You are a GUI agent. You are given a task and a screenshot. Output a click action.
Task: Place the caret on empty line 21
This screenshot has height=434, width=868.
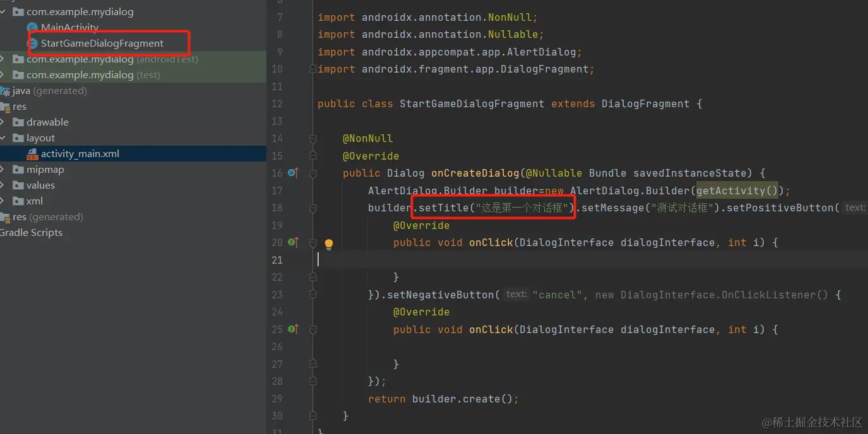click(592, 259)
